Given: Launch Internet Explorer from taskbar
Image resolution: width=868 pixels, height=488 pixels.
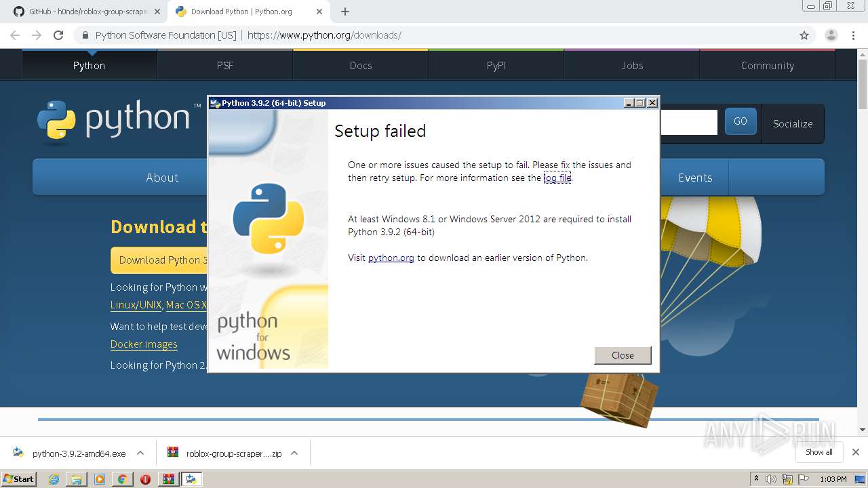Looking at the screenshot, I should pos(54,479).
